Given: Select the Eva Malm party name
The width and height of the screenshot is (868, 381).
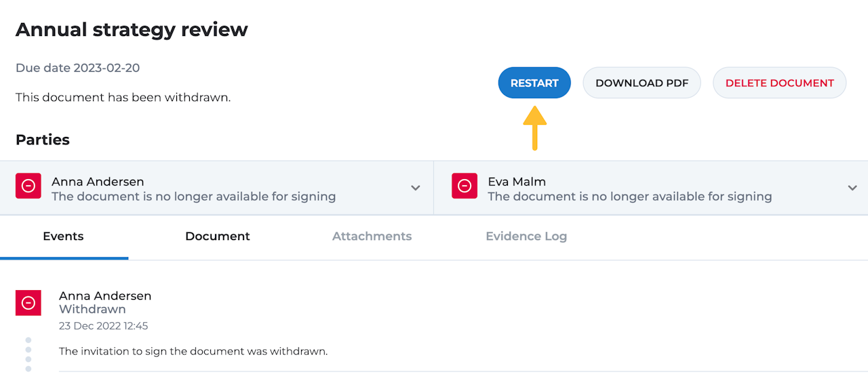Looking at the screenshot, I should coord(517,182).
